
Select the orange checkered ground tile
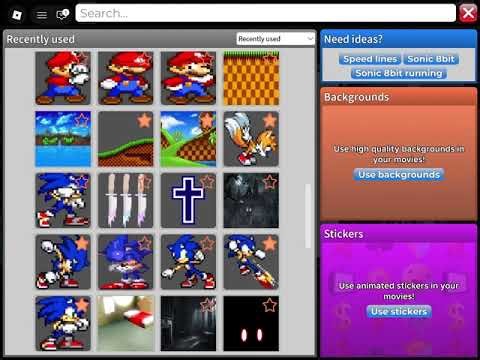point(251,78)
